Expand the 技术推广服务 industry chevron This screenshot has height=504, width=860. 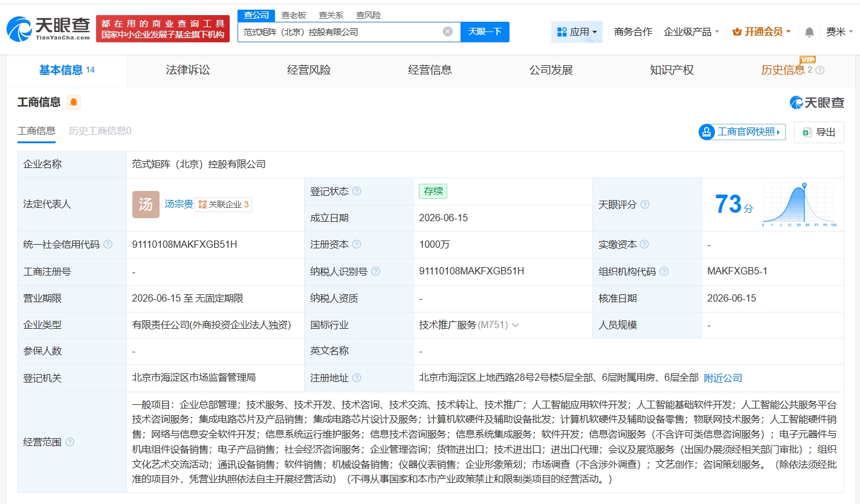[516, 325]
